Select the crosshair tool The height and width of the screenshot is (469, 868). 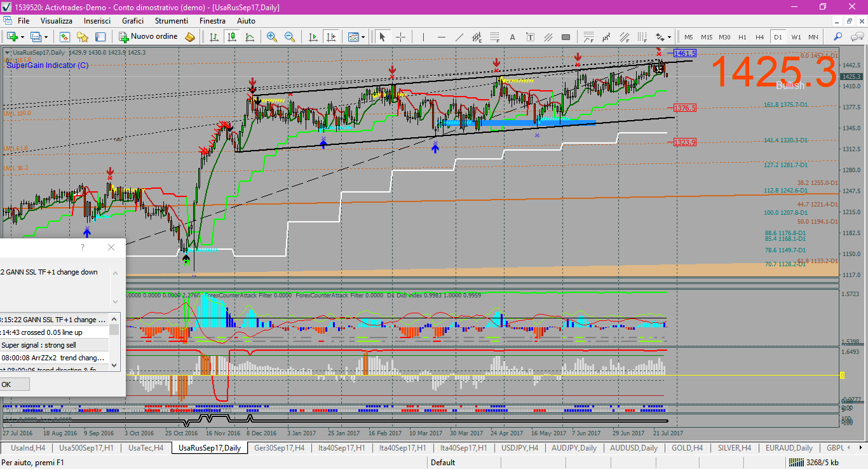coord(400,37)
